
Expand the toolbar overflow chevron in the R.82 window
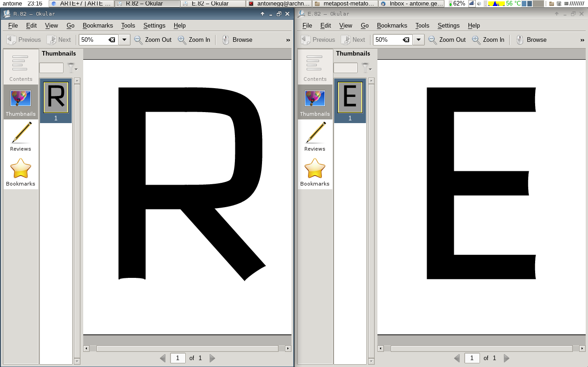(x=288, y=40)
